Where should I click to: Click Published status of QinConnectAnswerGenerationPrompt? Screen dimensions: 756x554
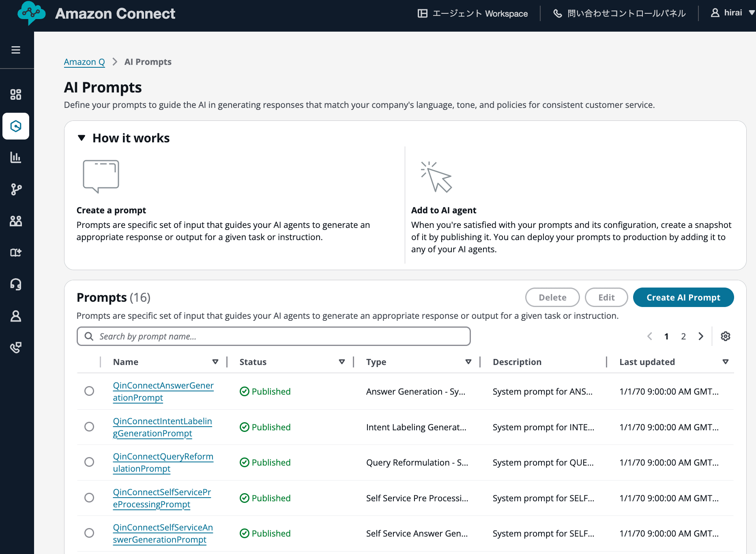[265, 391]
